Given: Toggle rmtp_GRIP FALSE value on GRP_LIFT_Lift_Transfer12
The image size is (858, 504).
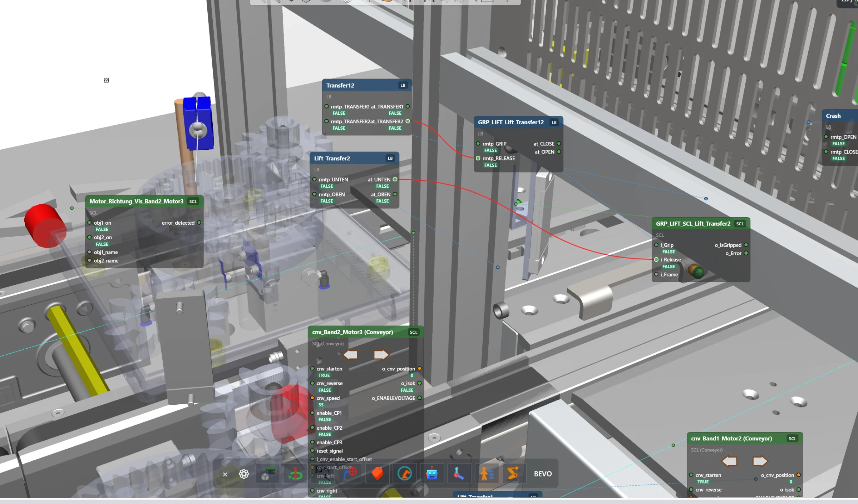Looking at the screenshot, I should coord(490,151).
